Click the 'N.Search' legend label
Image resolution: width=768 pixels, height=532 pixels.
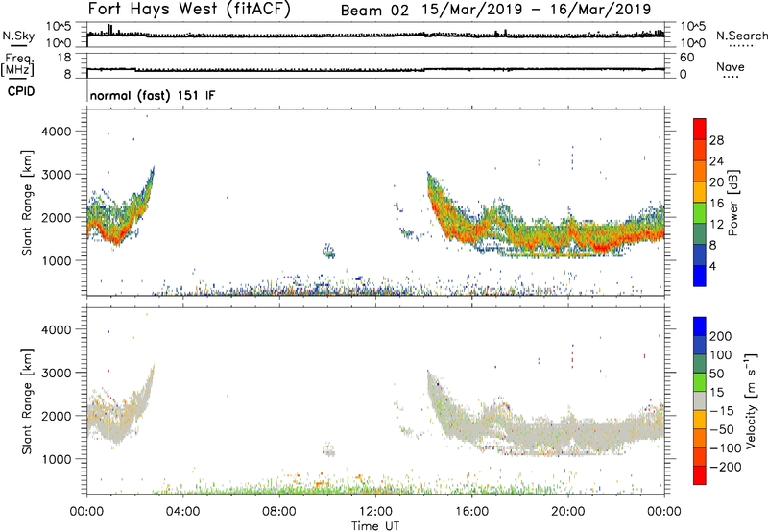[741, 36]
